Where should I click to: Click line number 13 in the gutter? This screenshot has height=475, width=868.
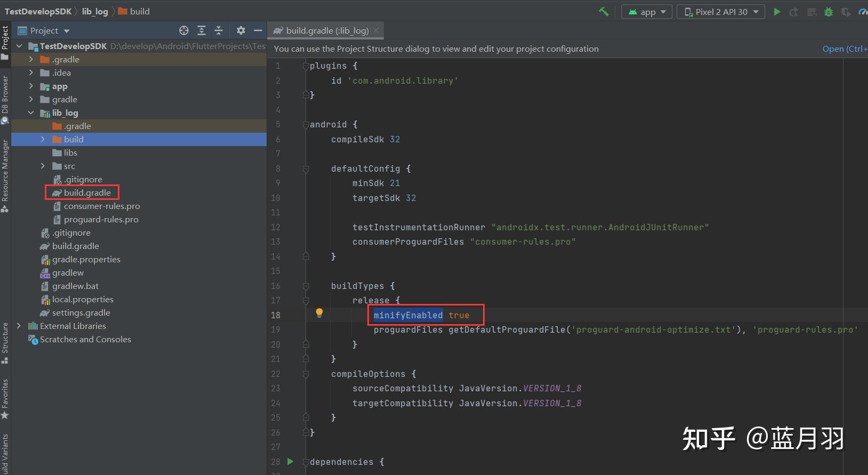(x=275, y=241)
